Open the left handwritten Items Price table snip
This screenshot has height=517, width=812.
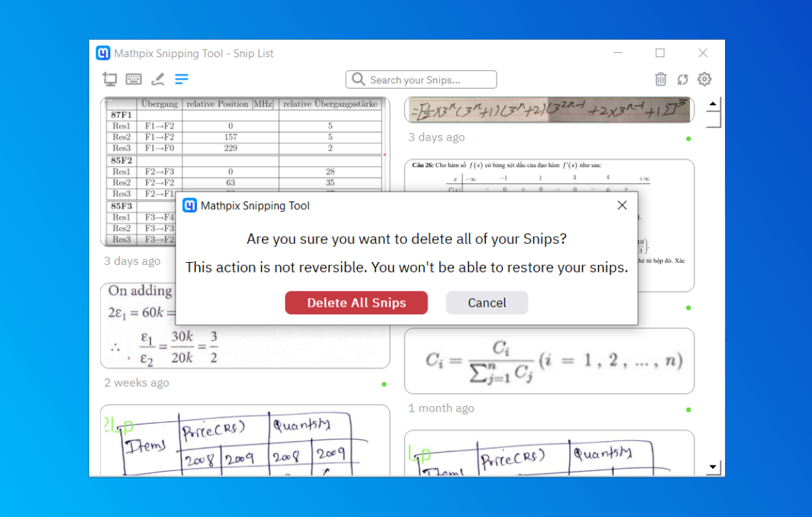click(245, 440)
